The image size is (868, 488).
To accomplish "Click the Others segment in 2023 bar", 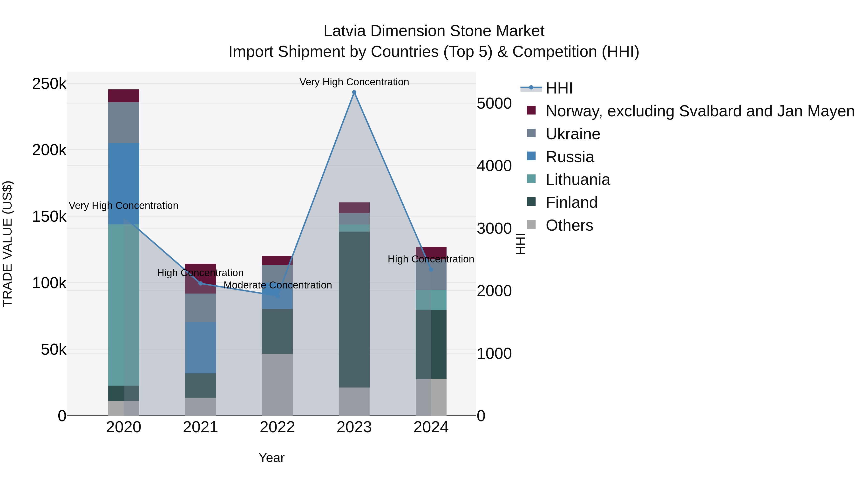I will pos(354,401).
